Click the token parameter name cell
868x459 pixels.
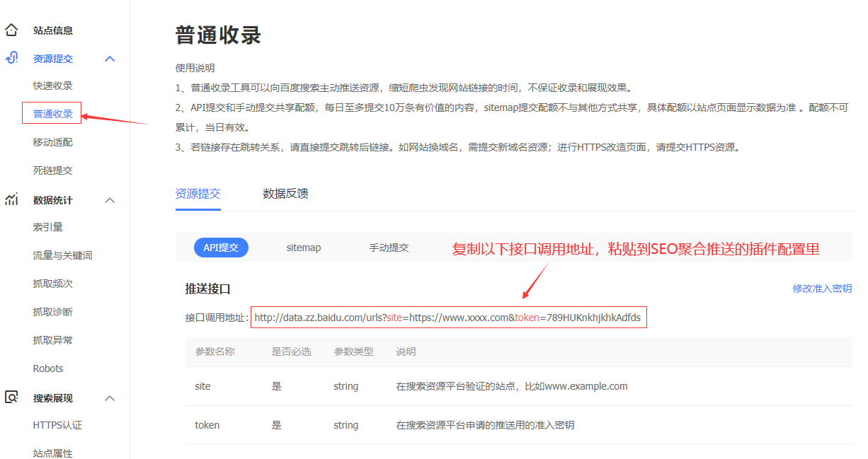coord(207,425)
